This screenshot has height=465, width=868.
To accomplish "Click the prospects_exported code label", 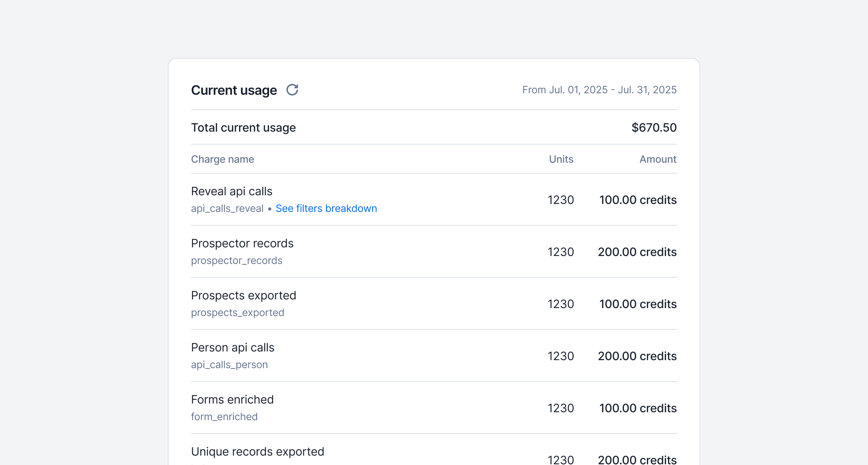I will pyautogui.click(x=237, y=313).
